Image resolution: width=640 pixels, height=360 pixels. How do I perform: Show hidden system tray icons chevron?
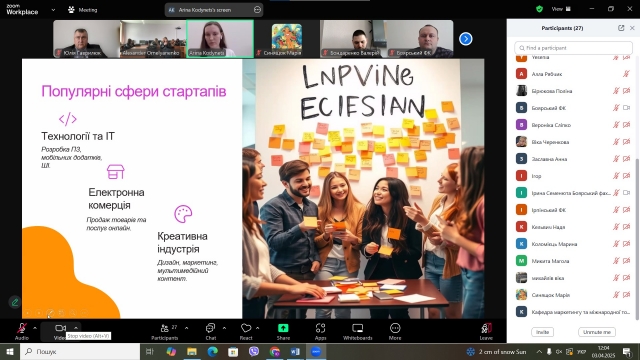click(x=539, y=351)
